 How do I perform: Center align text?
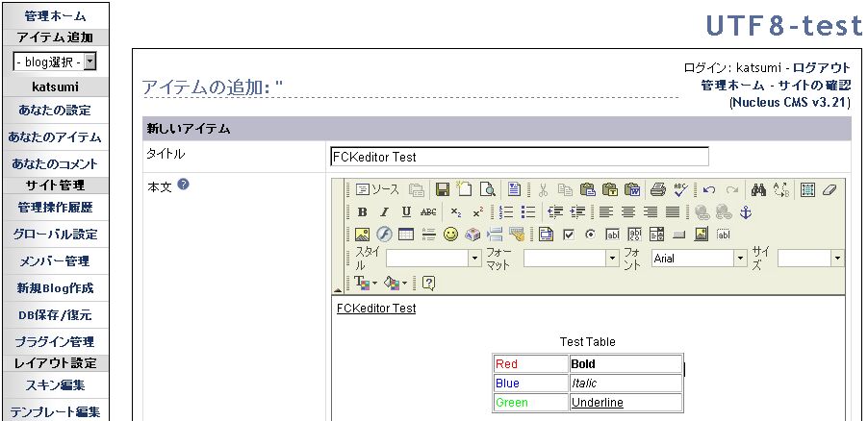point(627,212)
